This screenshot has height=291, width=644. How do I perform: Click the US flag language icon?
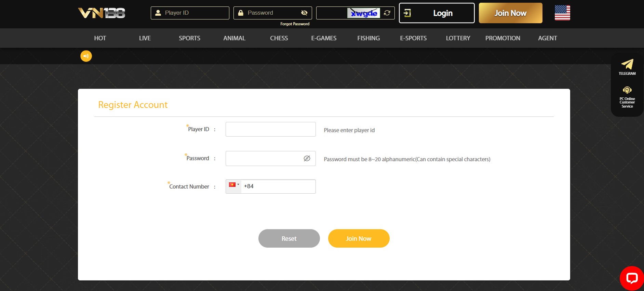tap(562, 13)
